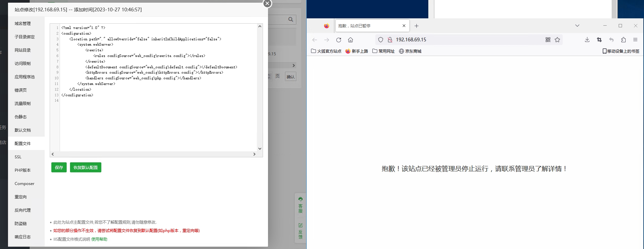Image resolution: width=644 pixels, height=249 pixels.
Task: Open 客服 customer service widget
Action: (x=300, y=205)
